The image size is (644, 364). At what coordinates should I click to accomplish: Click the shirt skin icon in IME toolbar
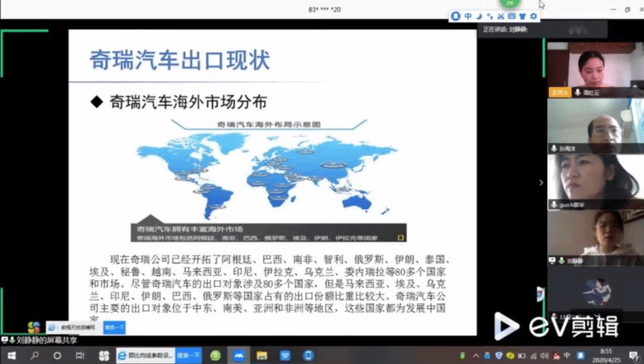(x=523, y=16)
